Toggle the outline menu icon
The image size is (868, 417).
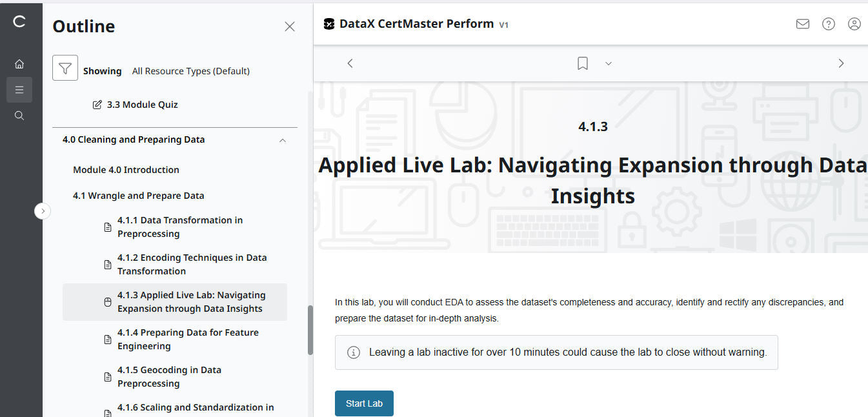[x=19, y=90]
